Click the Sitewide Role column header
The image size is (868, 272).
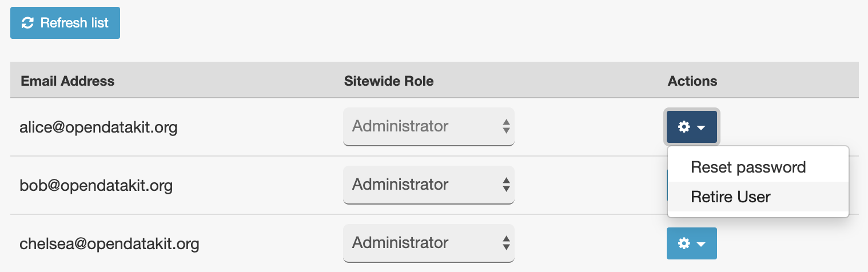click(x=389, y=81)
